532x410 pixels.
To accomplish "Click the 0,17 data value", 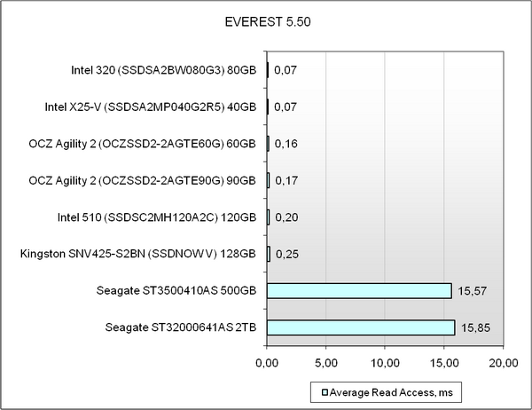I will coord(286,181).
